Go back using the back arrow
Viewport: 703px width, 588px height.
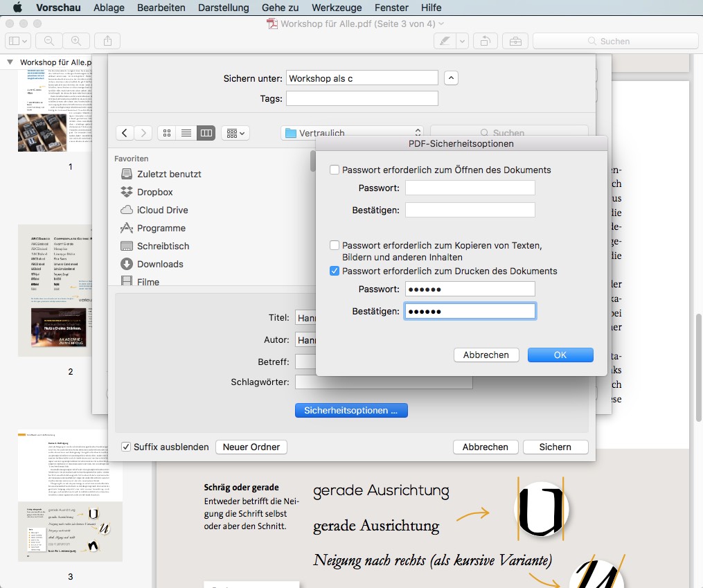click(125, 132)
